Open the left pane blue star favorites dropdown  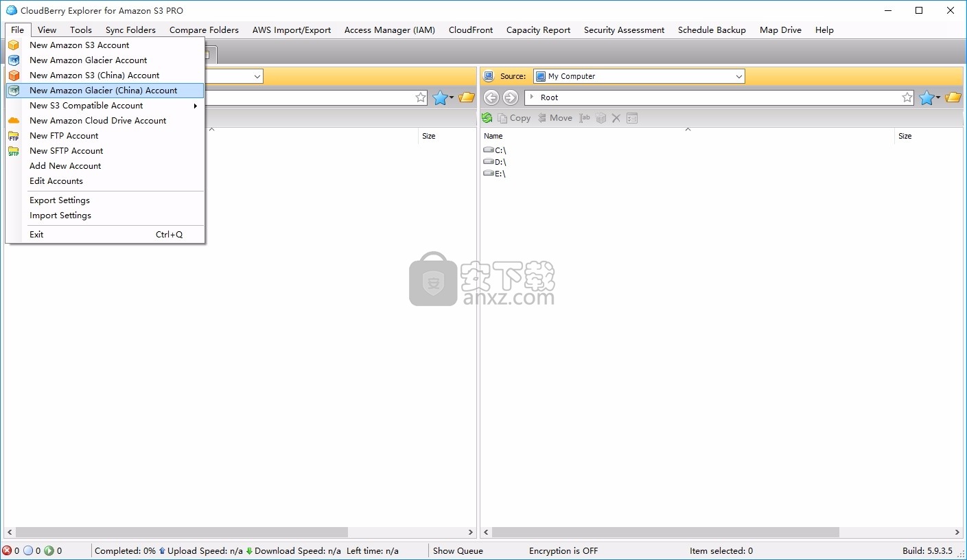(443, 98)
